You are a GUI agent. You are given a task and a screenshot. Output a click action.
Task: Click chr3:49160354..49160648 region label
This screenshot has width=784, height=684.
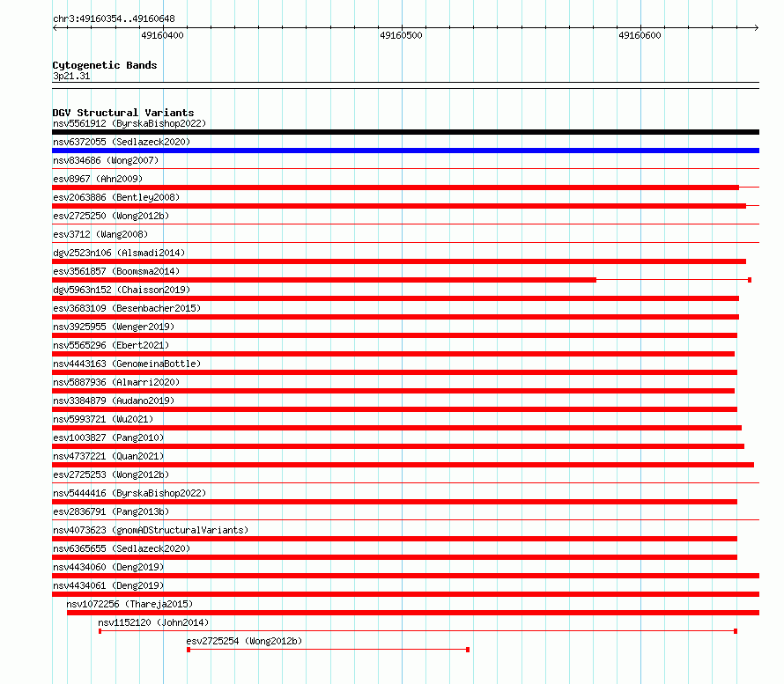coord(114,19)
